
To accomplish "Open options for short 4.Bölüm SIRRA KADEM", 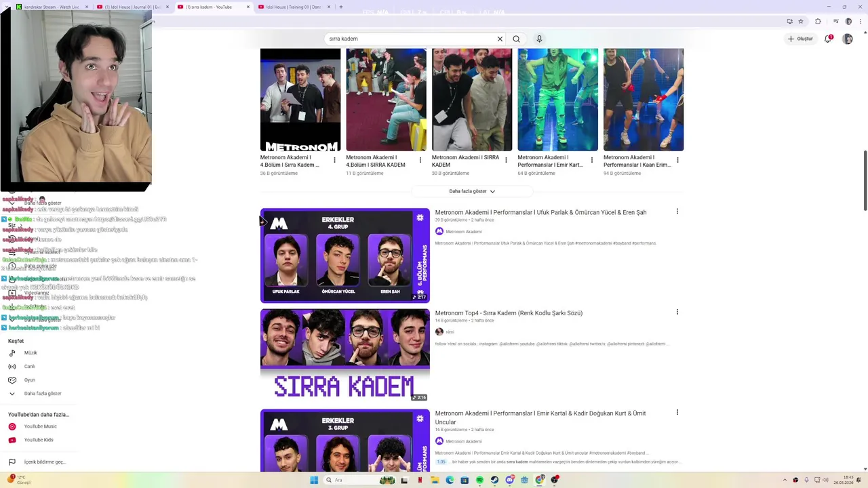I will point(420,160).
